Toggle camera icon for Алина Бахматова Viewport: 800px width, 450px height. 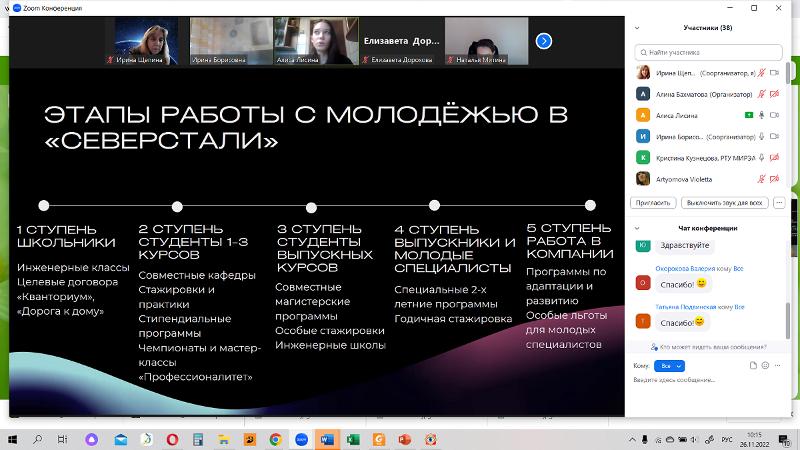(x=775, y=94)
